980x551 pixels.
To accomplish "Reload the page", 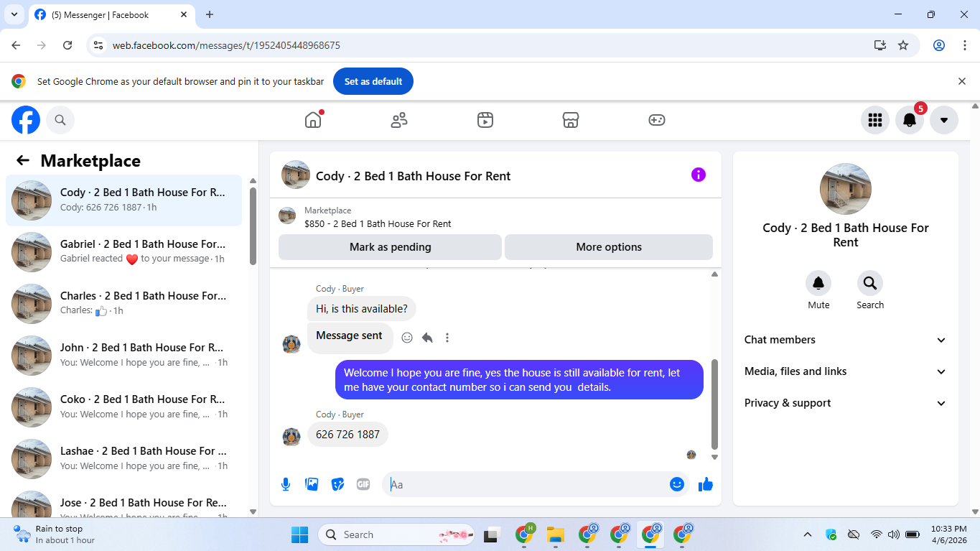I will pyautogui.click(x=67, y=45).
